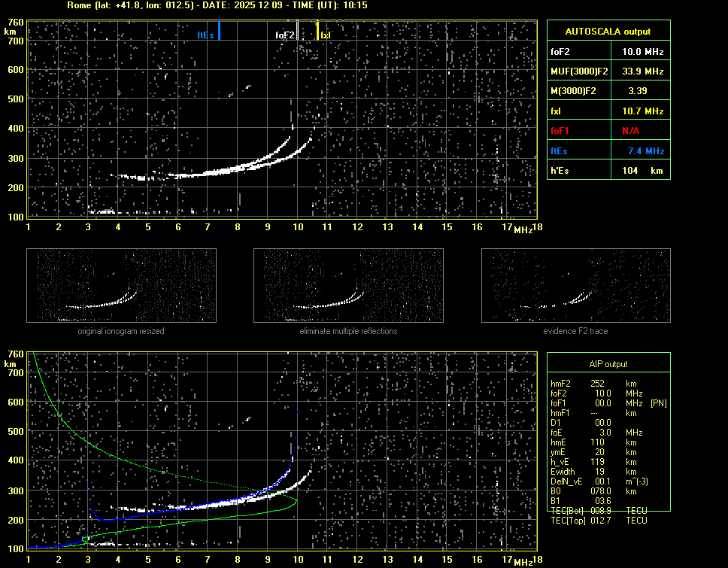Click the white foF2 marker label

tap(284, 35)
